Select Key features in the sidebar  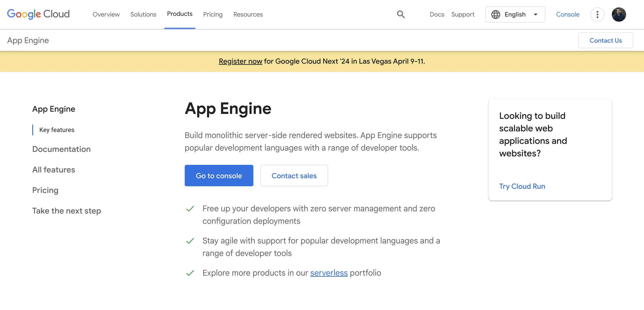pyautogui.click(x=57, y=130)
